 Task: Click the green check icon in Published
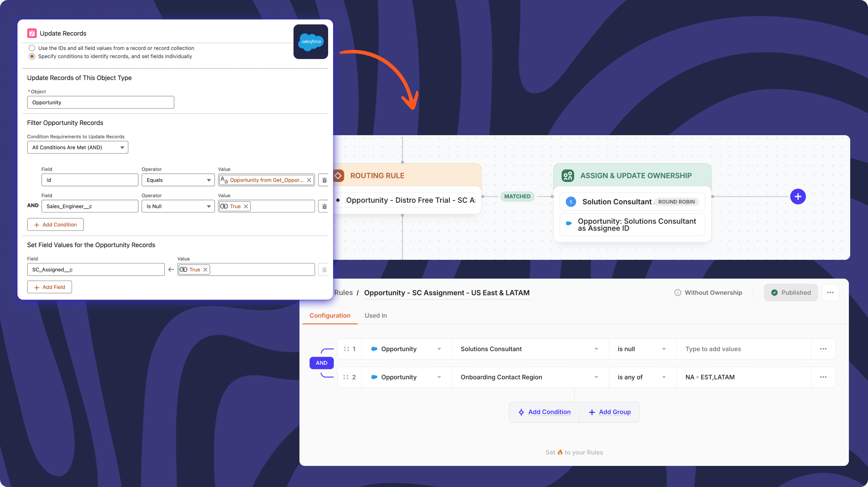[x=774, y=293]
